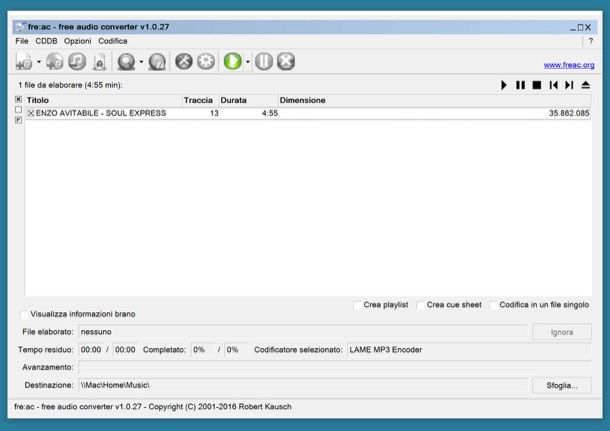
Task: Uncheck the ENZO AVITABILE track checkbox
Action: tap(31, 113)
